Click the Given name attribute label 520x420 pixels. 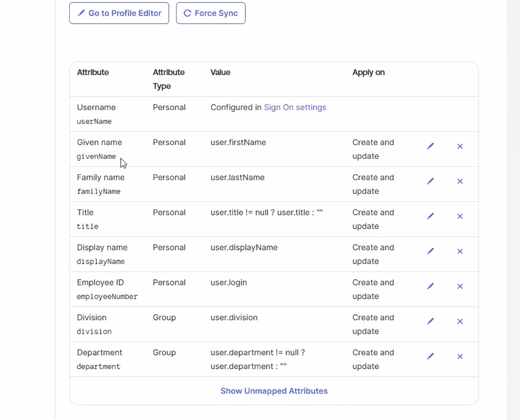click(x=100, y=142)
